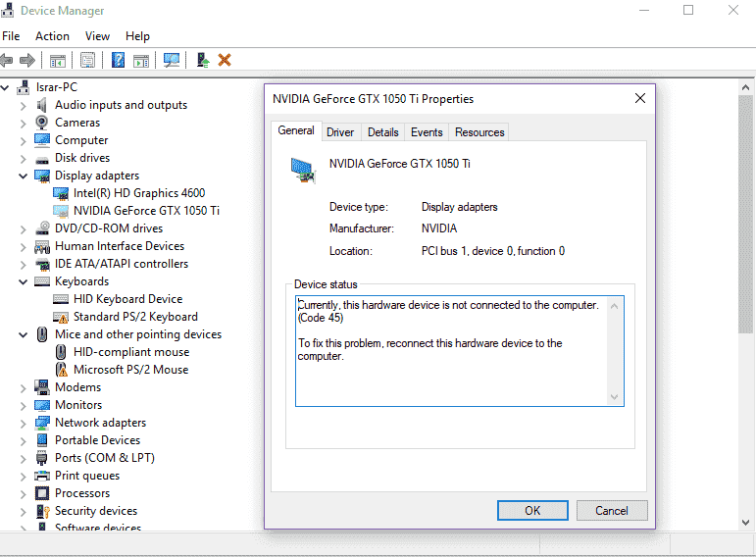
Task: Click the red Uninstall device icon
Action: (225, 60)
